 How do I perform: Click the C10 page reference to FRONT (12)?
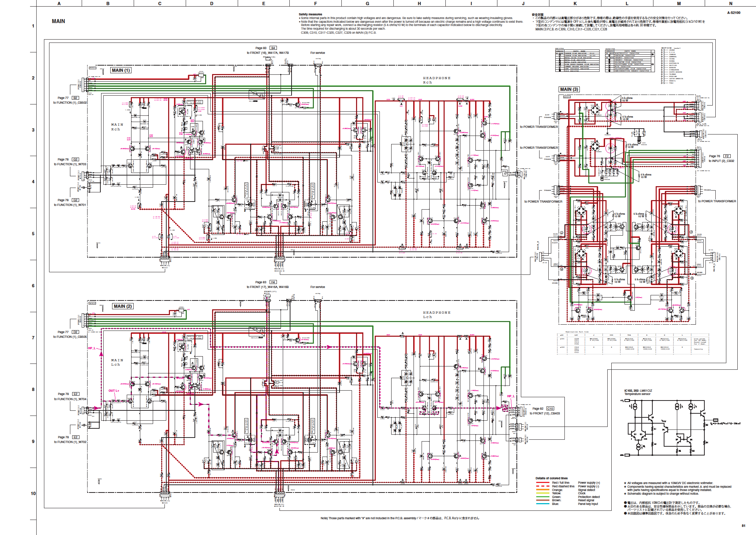coord(550,408)
